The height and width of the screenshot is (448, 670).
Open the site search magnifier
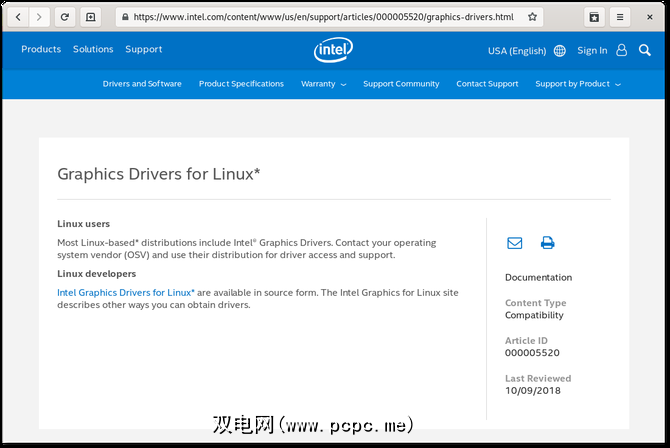click(x=645, y=50)
